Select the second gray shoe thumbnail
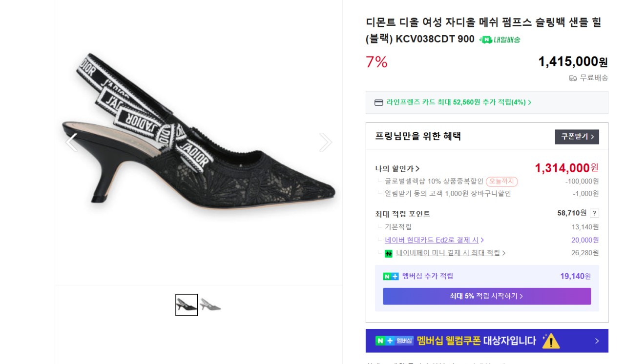Image resolution: width=625 pixels, height=364 pixels. pos(210,305)
